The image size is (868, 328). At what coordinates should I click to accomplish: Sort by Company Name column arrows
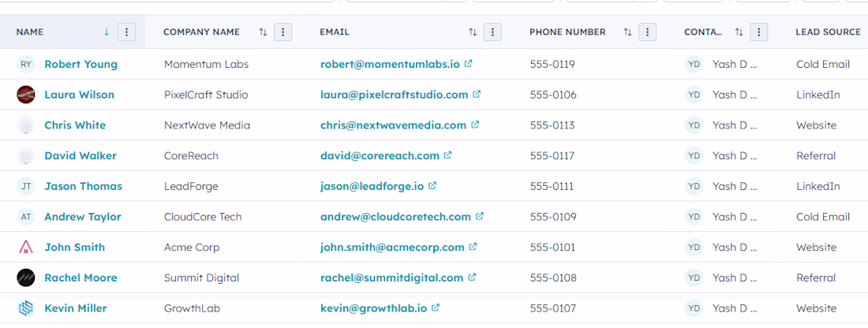click(263, 32)
